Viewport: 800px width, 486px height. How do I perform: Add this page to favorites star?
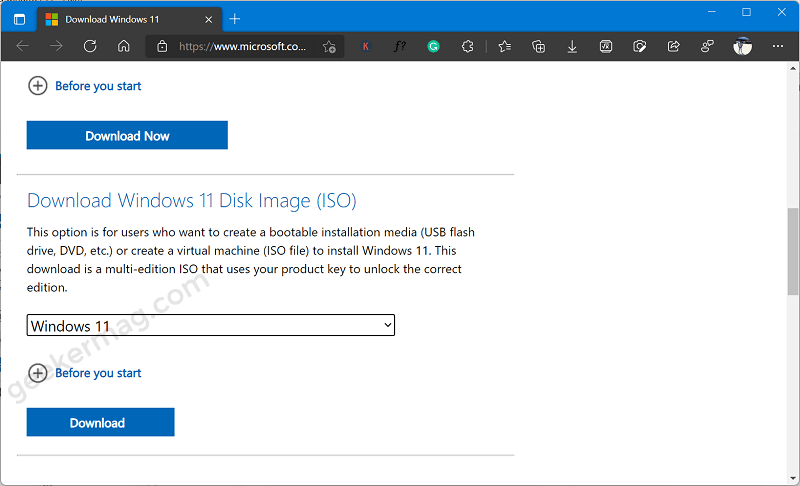coord(329,47)
